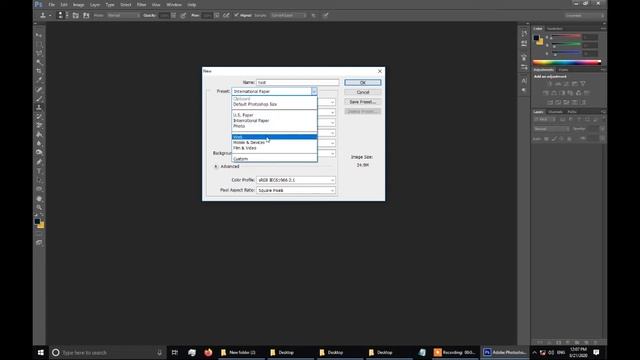Open the Windows Start menu
The image size is (640, 360).
click(41, 352)
